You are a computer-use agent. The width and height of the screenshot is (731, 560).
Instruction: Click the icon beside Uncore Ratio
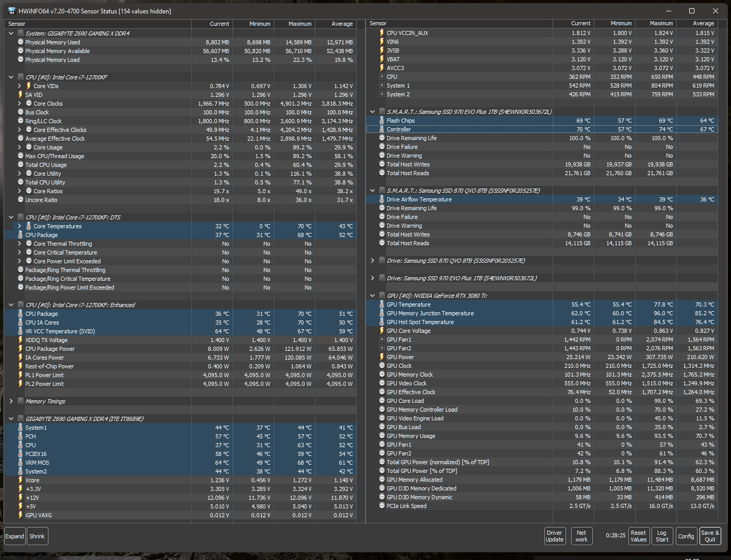[21, 200]
